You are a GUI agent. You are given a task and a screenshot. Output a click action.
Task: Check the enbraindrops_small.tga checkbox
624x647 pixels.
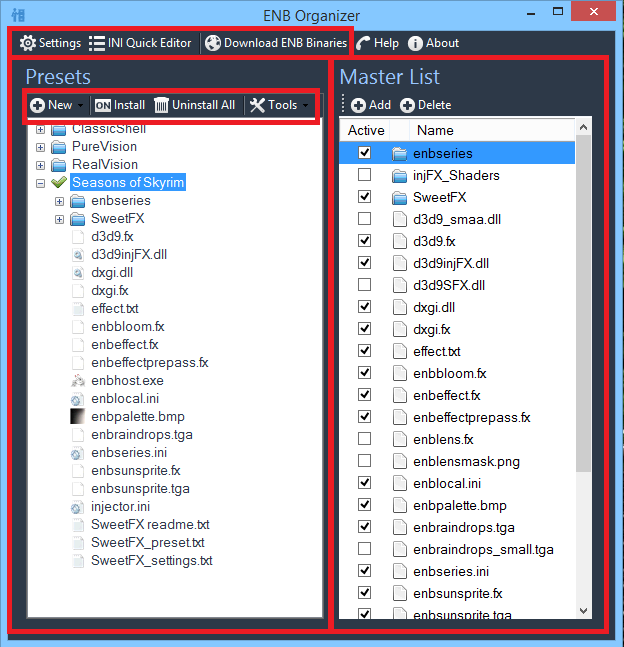(x=364, y=549)
